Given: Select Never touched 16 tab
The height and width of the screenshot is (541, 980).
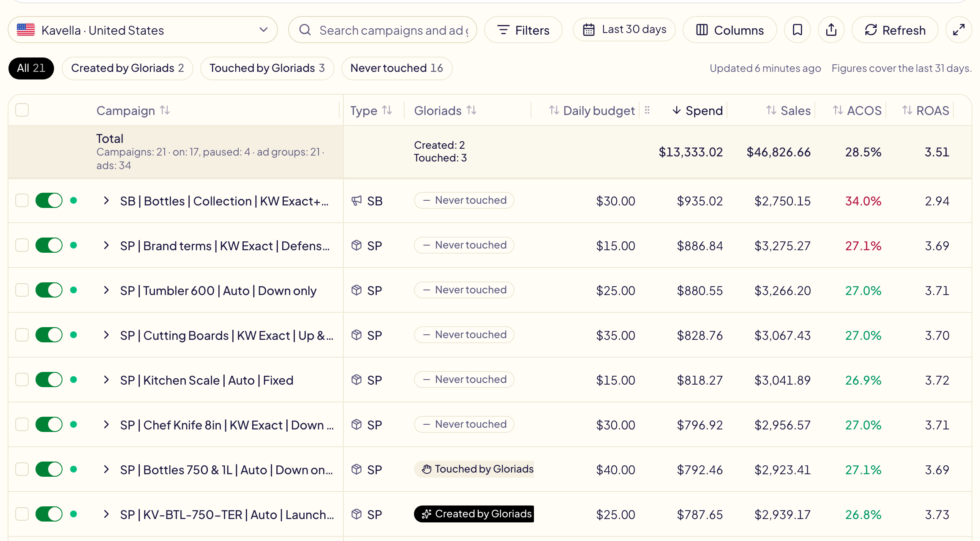Looking at the screenshot, I should coord(397,68).
